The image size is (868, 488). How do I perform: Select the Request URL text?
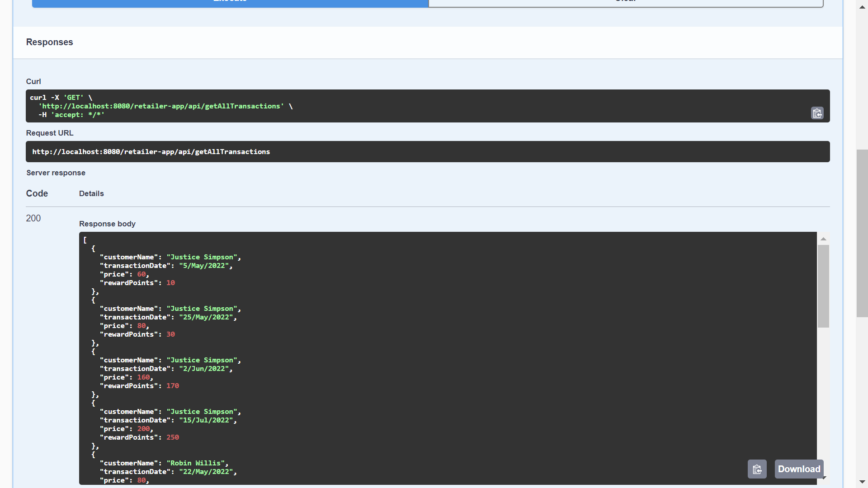coord(151,151)
